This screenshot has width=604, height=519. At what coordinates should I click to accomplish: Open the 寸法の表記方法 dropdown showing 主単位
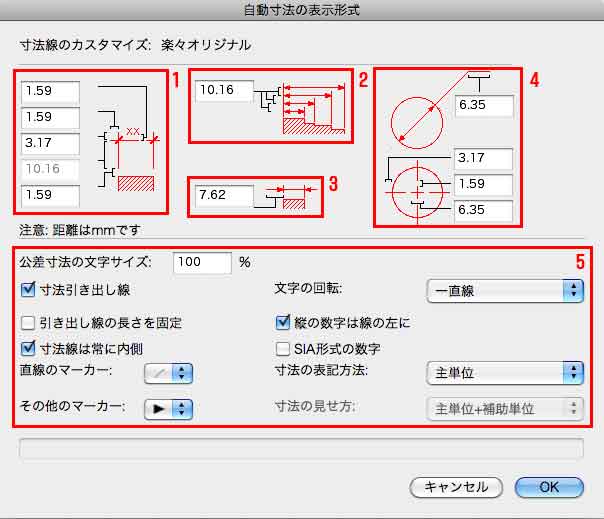point(504,372)
